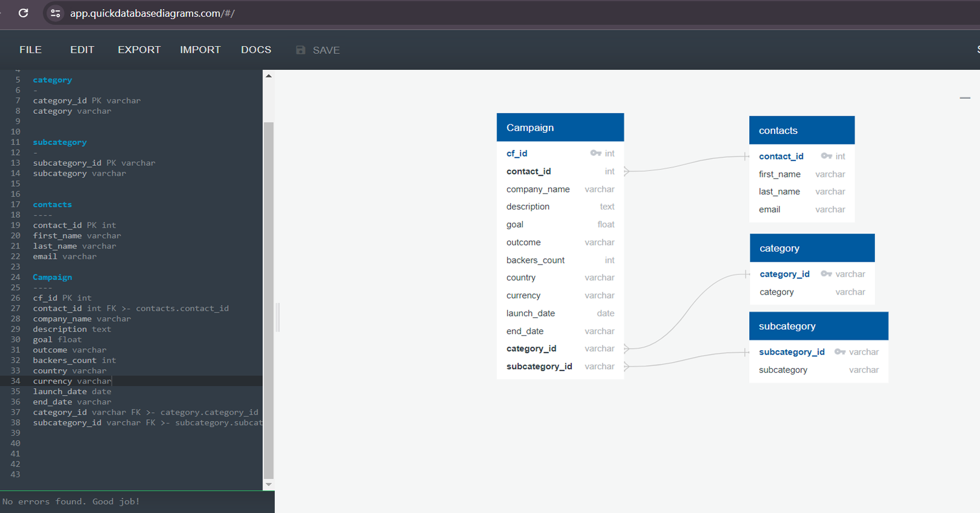This screenshot has width=980, height=513.
Task: Click key icon beside category_id in category table
Action: [826, 274]
